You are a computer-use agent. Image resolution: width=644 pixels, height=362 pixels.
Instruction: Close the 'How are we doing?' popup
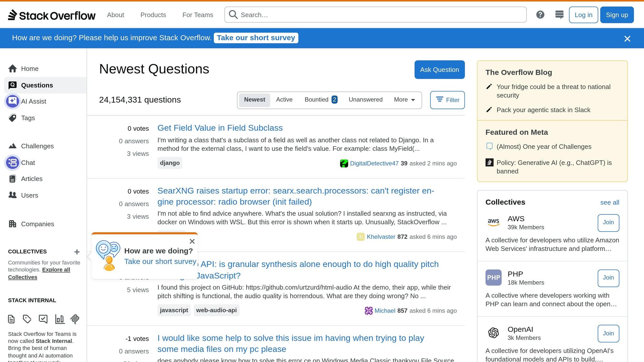click(192, 241)
